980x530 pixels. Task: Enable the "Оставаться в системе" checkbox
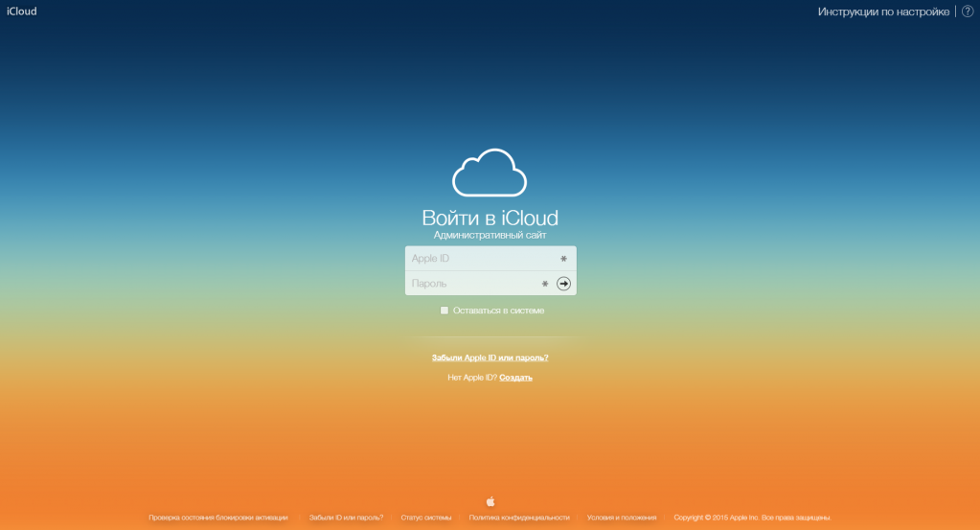(444, 311)
